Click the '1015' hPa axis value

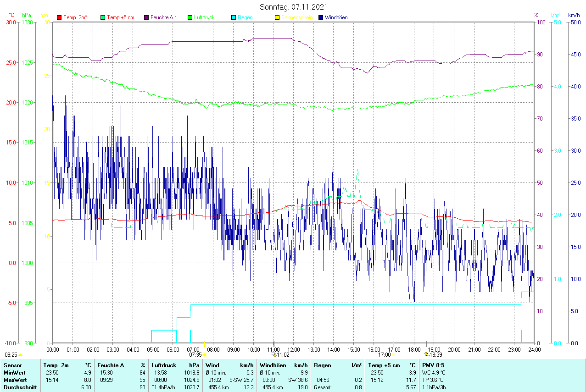click(28, 143)
